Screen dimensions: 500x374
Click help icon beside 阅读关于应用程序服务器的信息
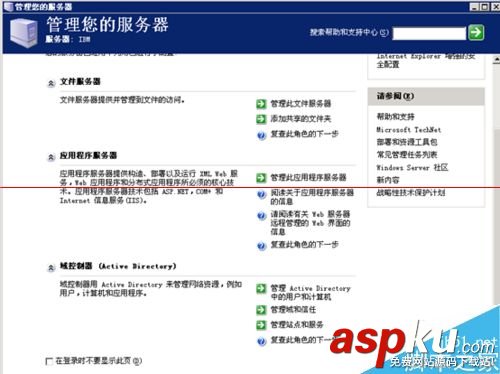261,194
